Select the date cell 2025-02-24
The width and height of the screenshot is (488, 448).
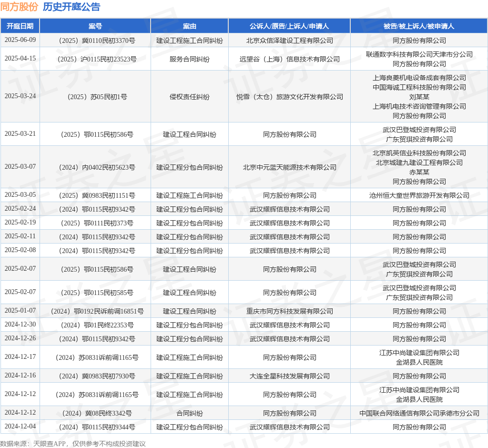20,209
